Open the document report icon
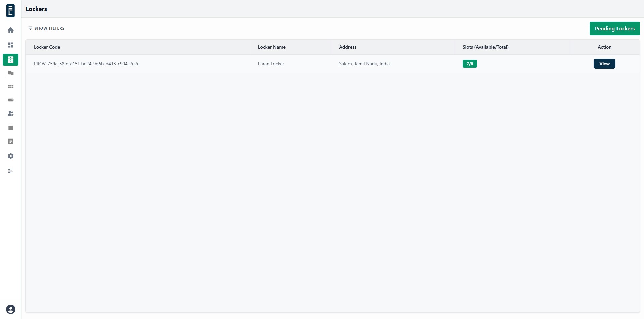The image size is (644, 319). [11, 141]
